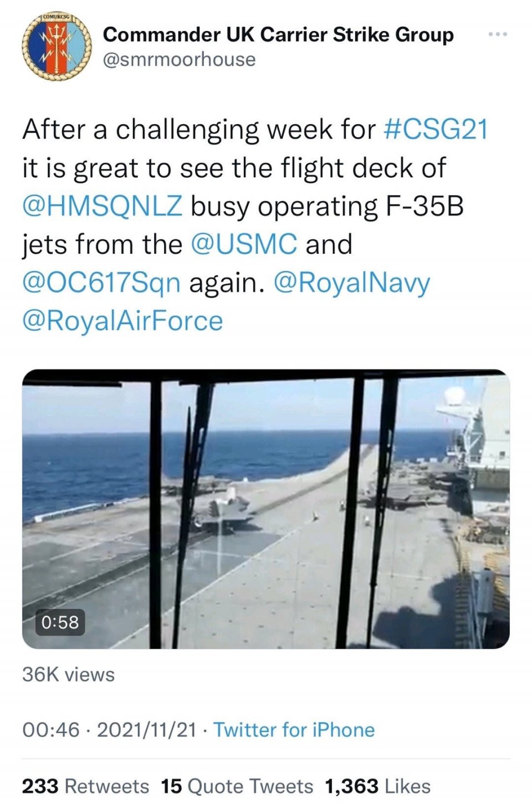This screenshot has height=804, width=532.
Task: Open the @HMSQNLZ mention
Action: (x=102, y=206)
